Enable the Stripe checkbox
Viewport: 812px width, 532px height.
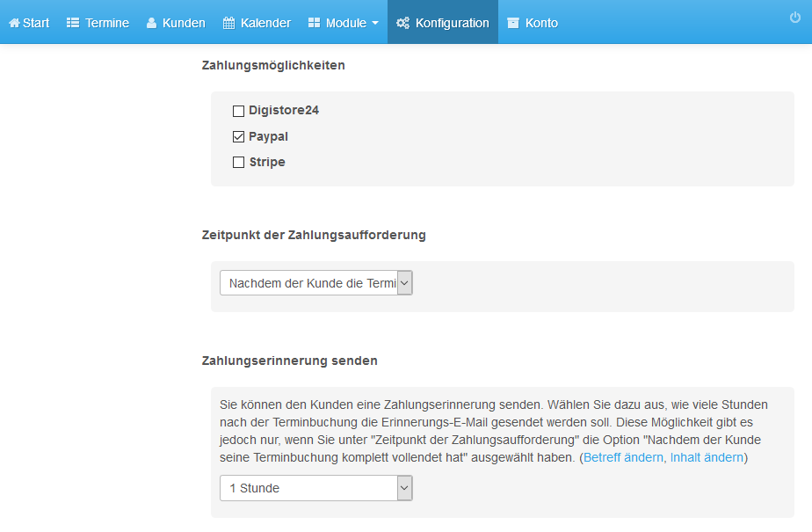(238, 162)
